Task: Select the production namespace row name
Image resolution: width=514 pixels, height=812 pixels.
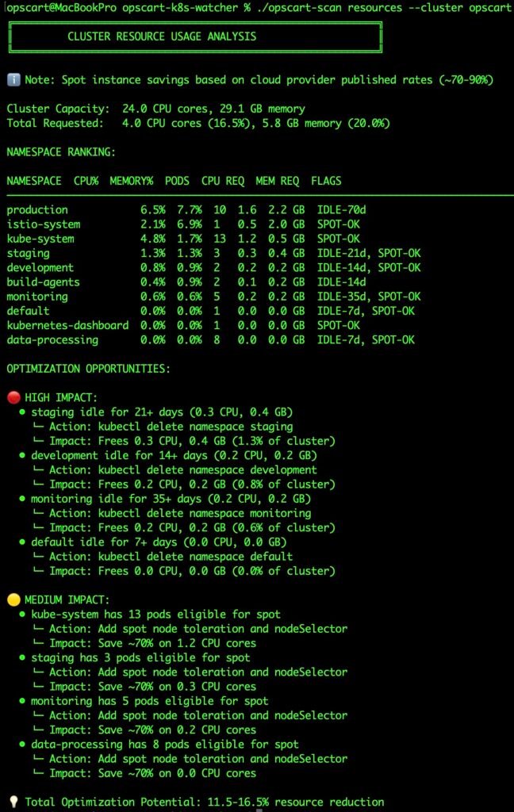Action: tap(37, 210)
